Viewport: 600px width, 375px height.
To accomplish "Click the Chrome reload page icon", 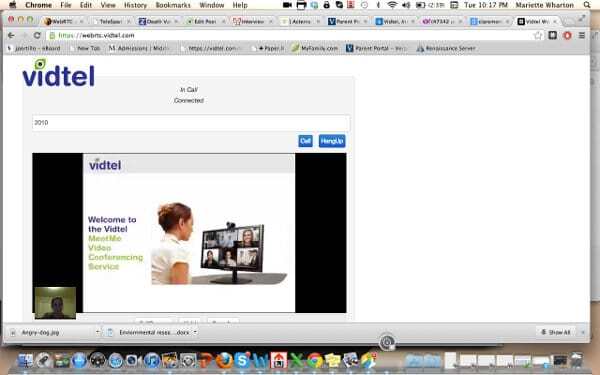I will click(x=37, y=35).
